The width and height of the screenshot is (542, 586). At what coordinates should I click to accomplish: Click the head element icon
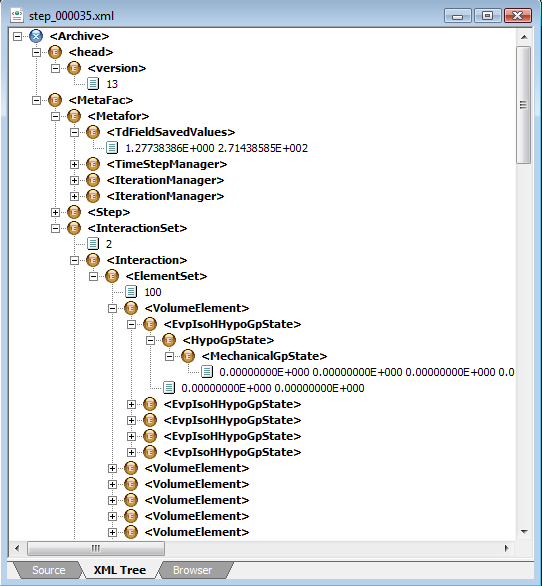(x=55, y=52)
